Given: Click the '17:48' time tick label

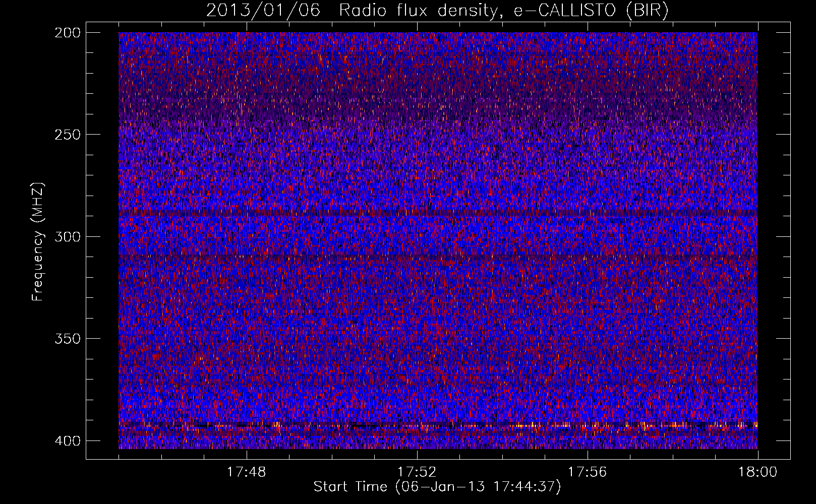Looking at the screenshot, I should point(246,472).
